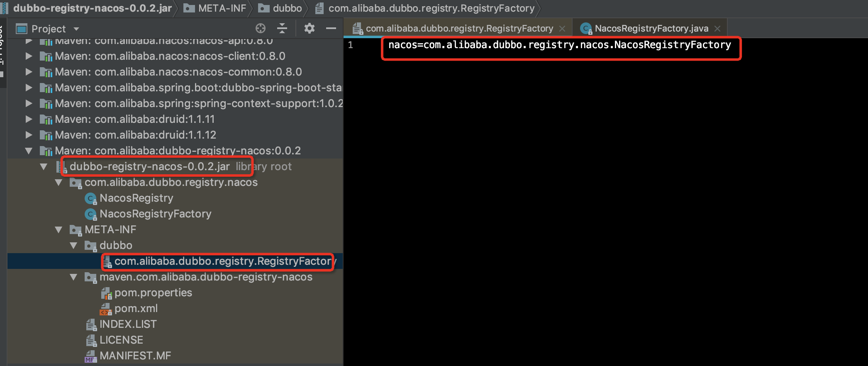
Task: Click the META-INF folder icon in tree
Action: point(76,230)
